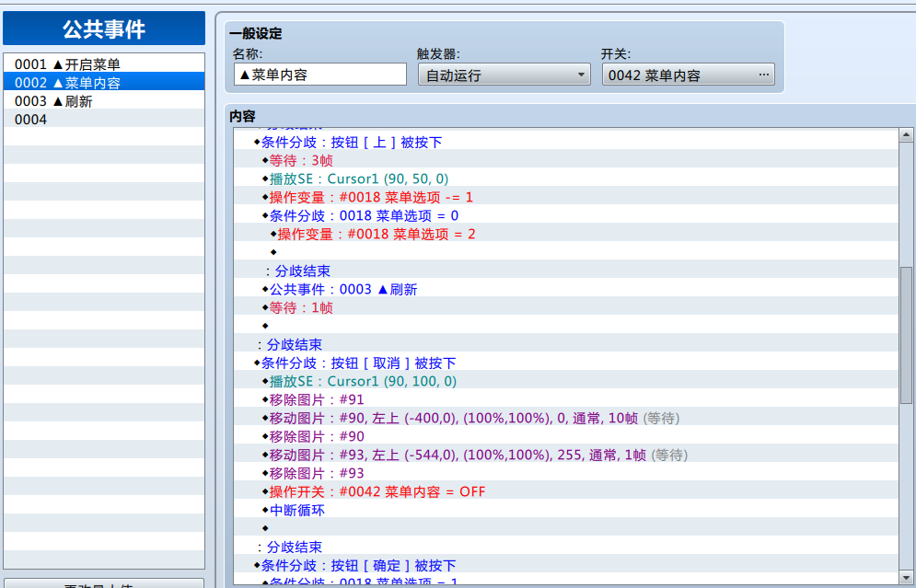This screenshot has height=588, width=916.
Task: Select 操作变量：#0018 菜单选项 = 2 line
Action: point(565,234)
